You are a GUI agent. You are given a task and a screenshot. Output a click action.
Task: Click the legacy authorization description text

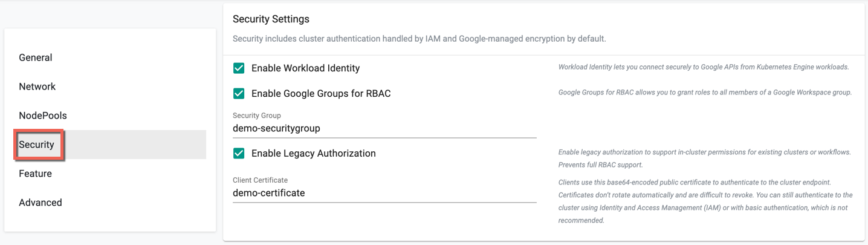point(704,158)
